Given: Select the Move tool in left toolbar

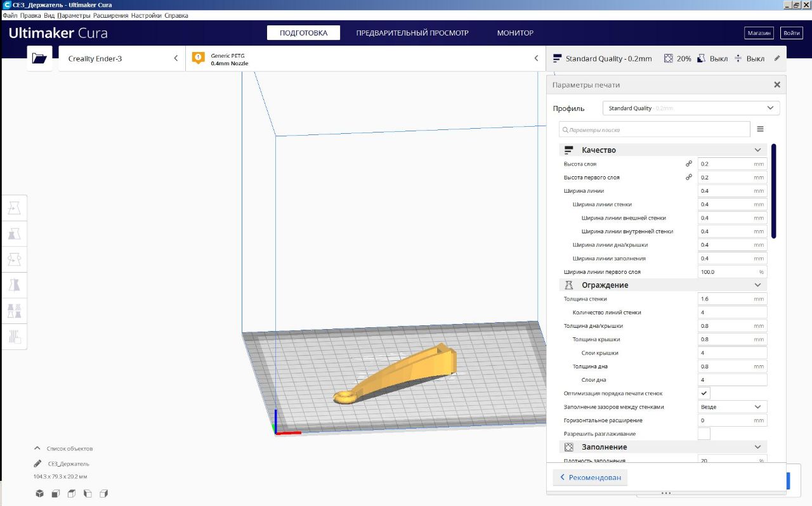Looking at the screenshot, I should (14, 208).
